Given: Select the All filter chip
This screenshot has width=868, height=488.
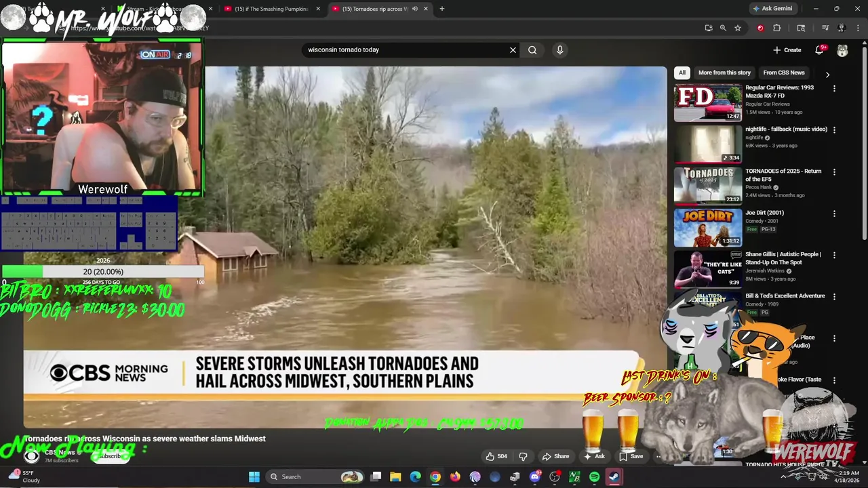Looking at the screenshot, I should pos(682,73).
